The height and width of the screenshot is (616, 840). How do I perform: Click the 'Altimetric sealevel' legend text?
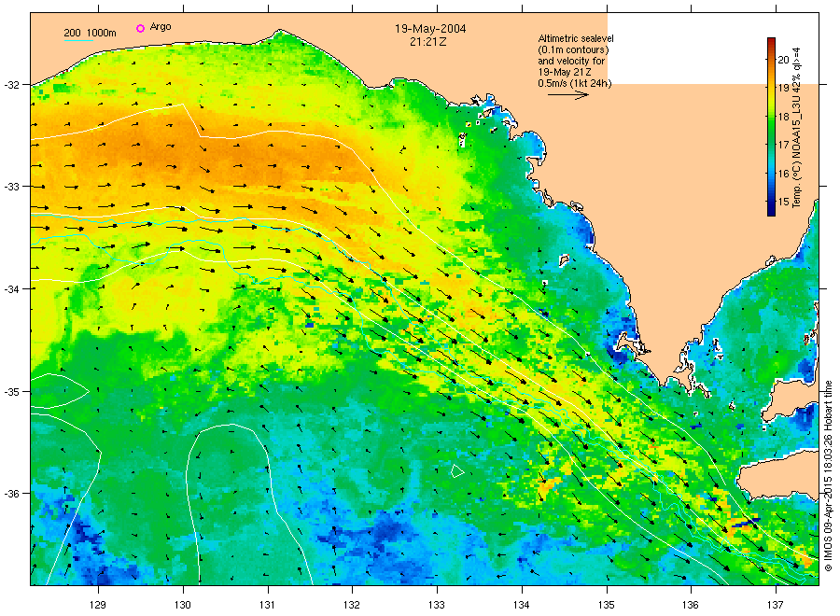pos(576,38)
